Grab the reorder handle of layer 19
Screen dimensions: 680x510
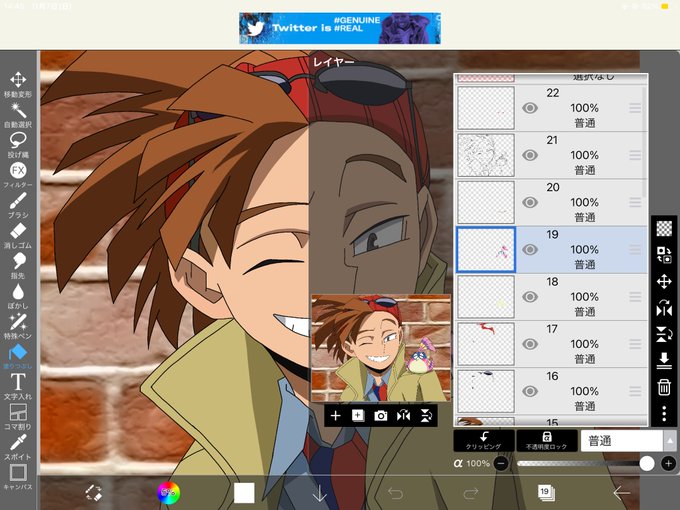635,250
